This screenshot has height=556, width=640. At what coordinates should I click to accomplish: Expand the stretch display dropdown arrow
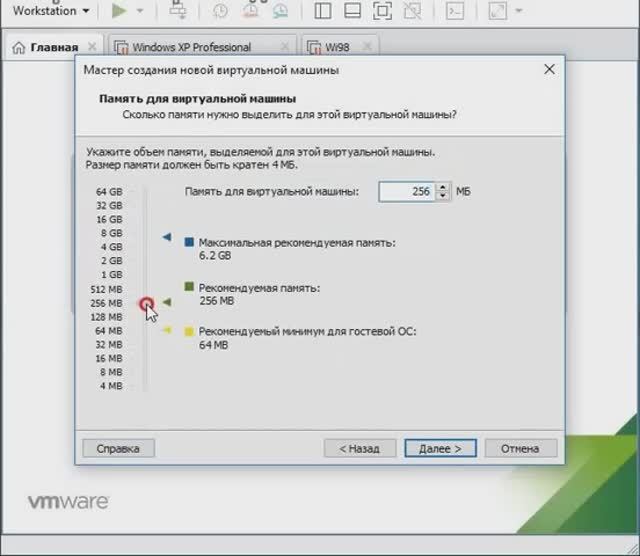519,11
